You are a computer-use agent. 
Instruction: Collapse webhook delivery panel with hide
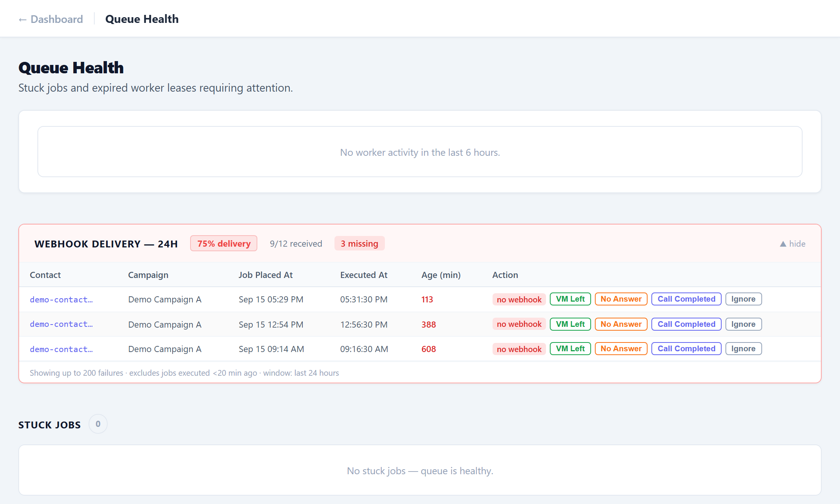coord(793,244)
